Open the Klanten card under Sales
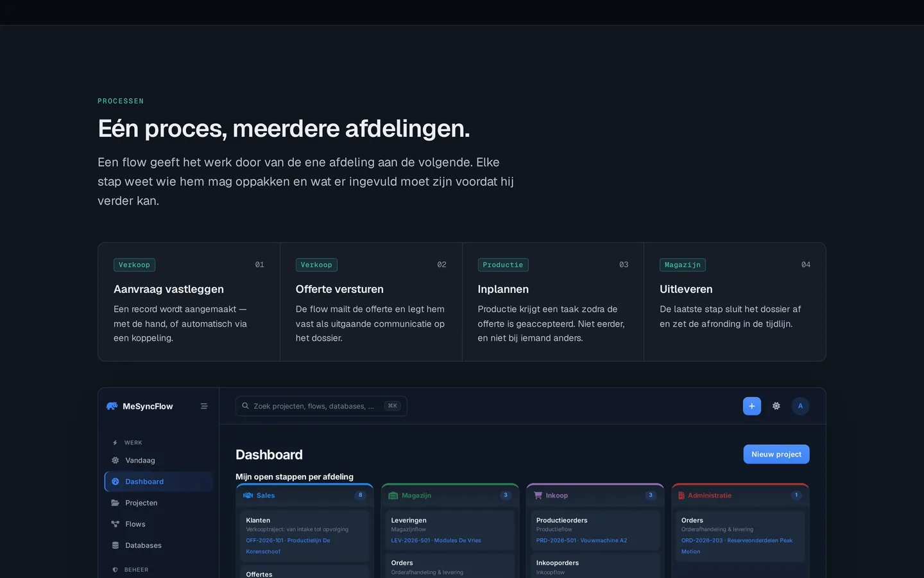 point(305,536)
